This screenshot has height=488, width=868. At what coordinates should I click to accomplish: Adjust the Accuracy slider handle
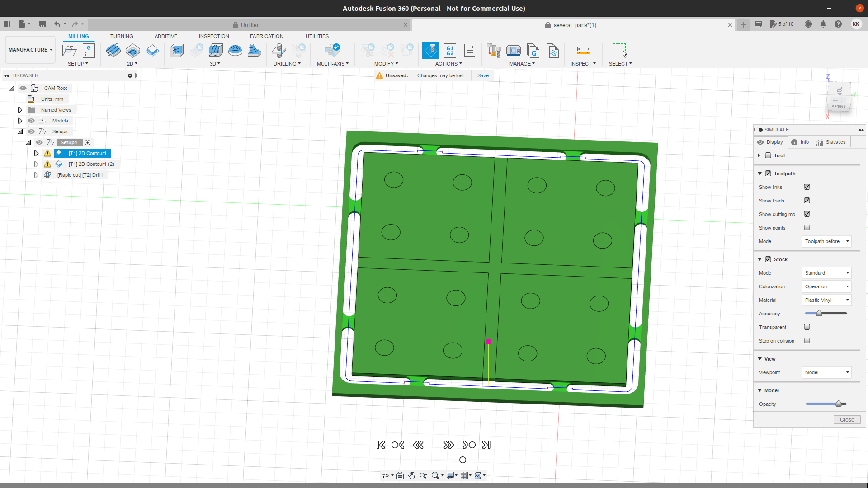point(819,314)
